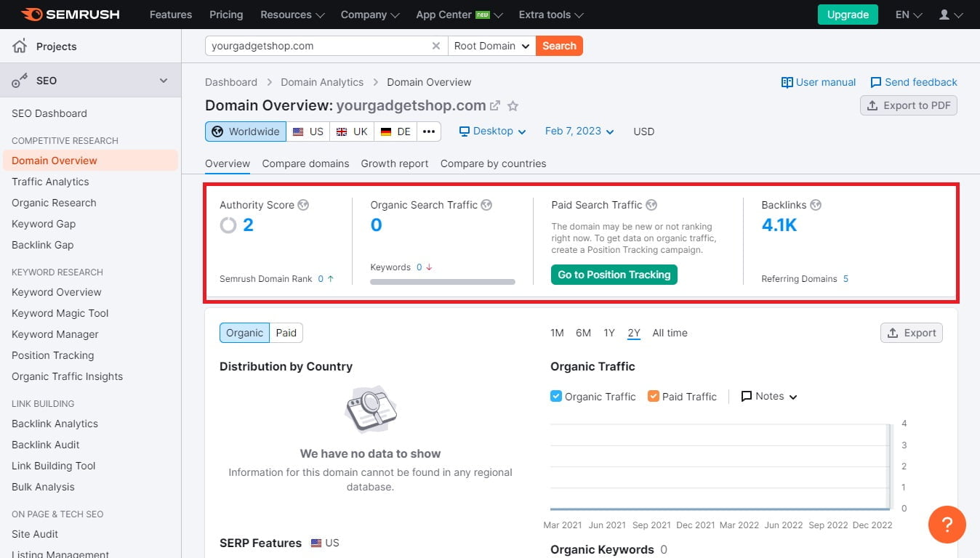Select the 2Y time range

tap(634, 333)
